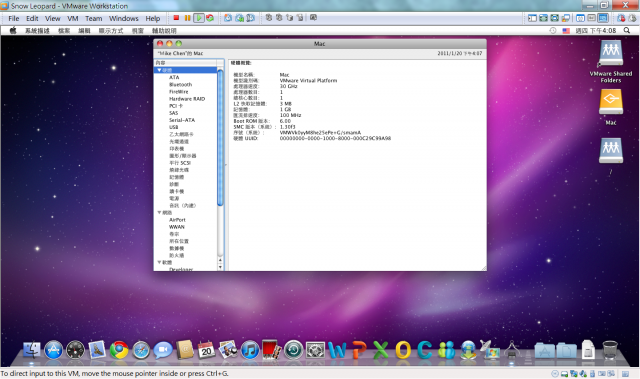Select Serial-ATA in the sidebar

click(182, 120)
